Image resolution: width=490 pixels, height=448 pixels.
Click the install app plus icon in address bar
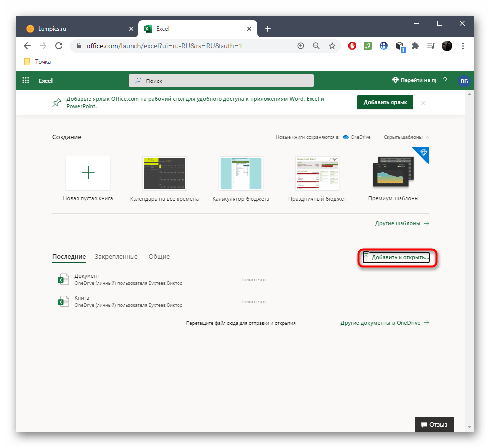point(300,46)
